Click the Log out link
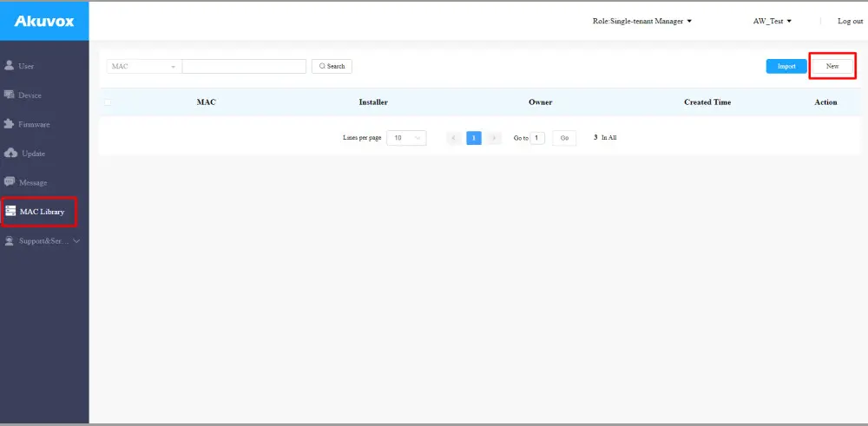 point(850,21)
